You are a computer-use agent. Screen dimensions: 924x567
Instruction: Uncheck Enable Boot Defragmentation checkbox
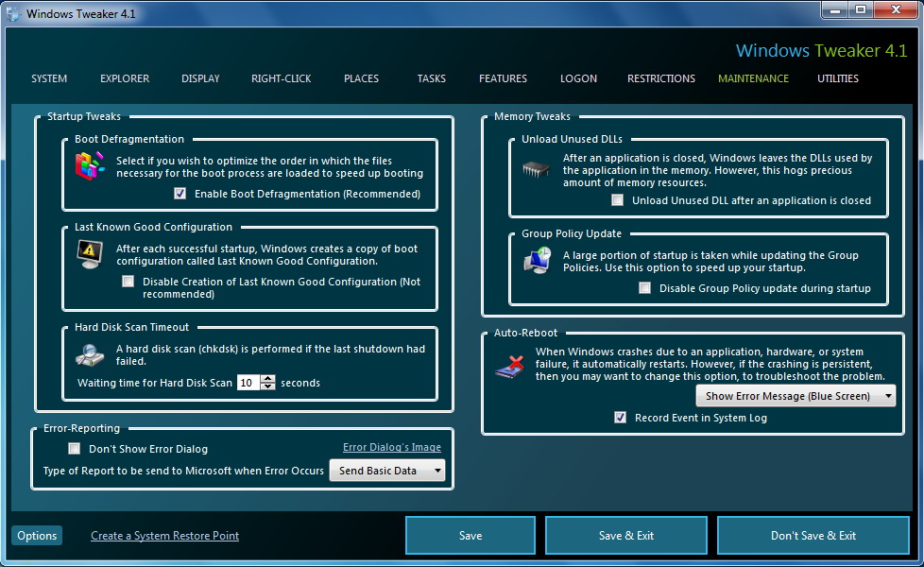pos(180,194)
